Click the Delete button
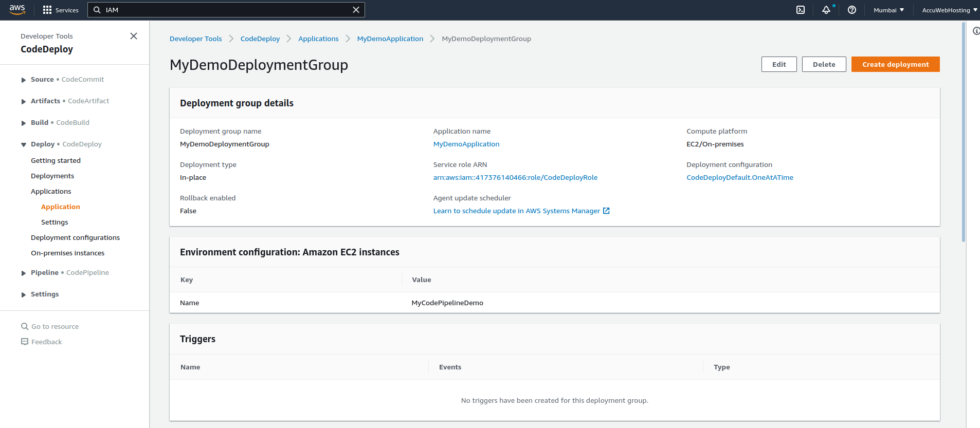The height and width of the screenshot is (428, 980). (824, 64)
